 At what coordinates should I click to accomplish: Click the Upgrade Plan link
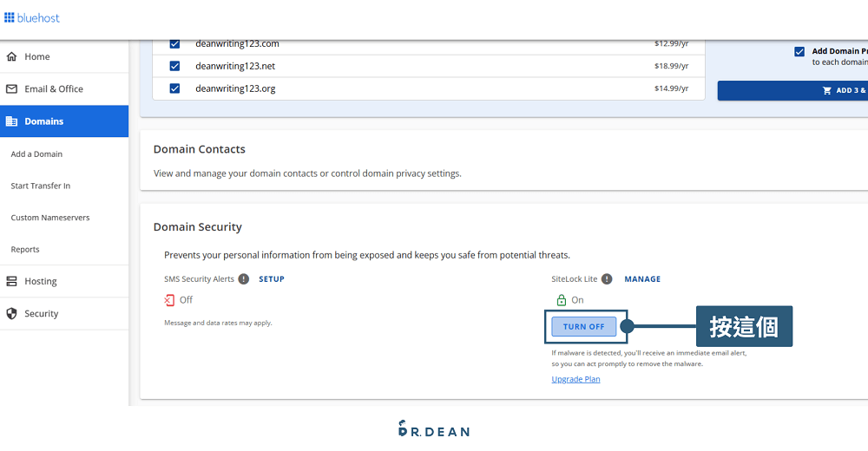point(575,379)
